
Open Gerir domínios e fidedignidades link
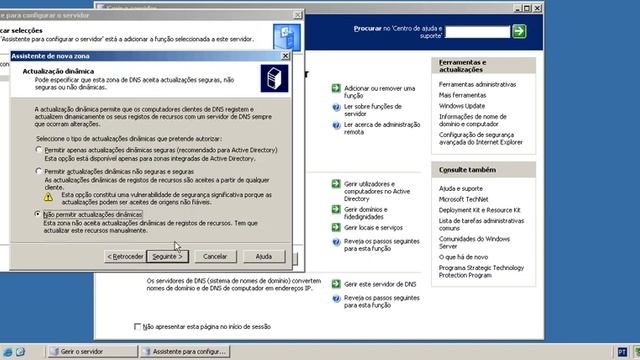coord(366,213)
